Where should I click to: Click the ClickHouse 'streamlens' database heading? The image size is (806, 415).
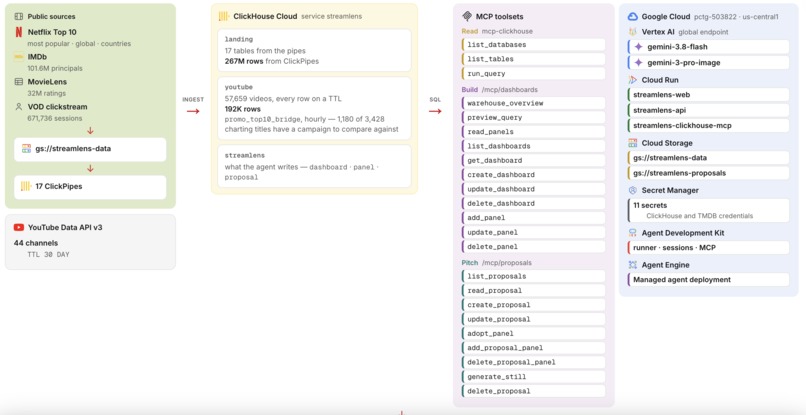click(x=245, y=155)
